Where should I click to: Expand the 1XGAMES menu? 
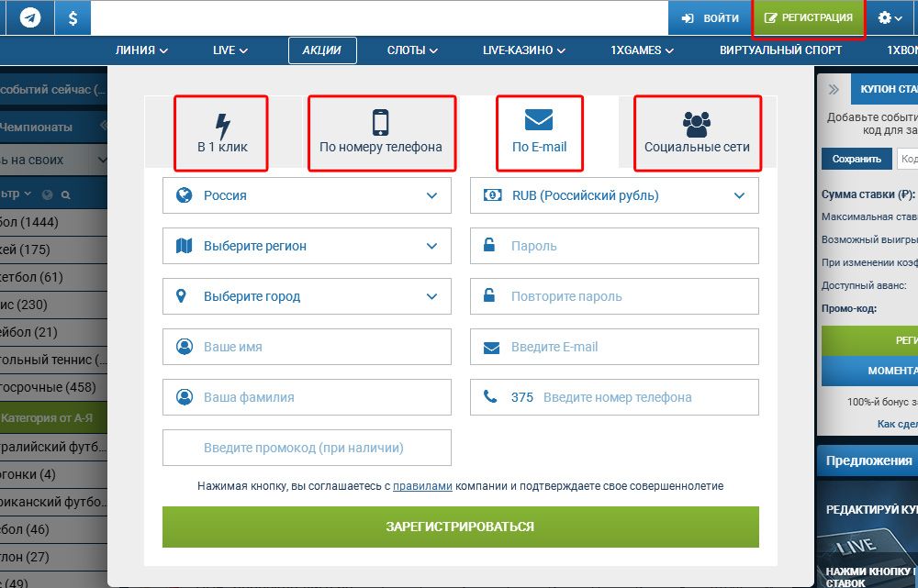(x=643, y=50)
